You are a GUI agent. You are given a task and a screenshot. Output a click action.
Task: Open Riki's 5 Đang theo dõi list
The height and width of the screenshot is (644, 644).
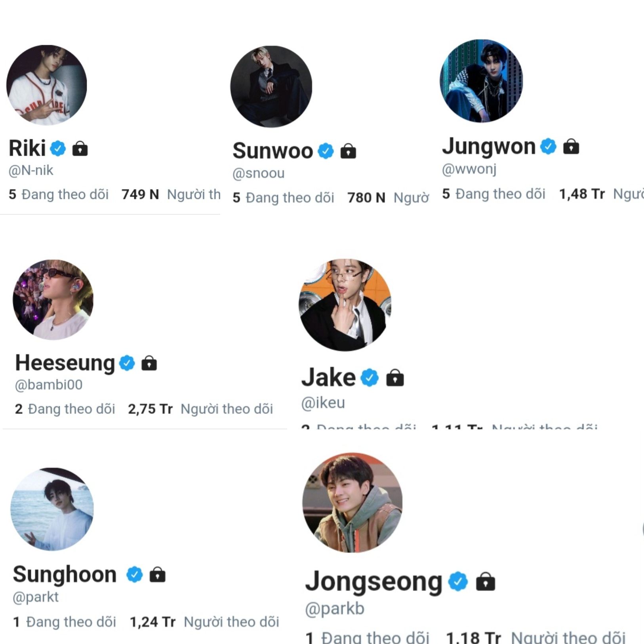(59, 194)
